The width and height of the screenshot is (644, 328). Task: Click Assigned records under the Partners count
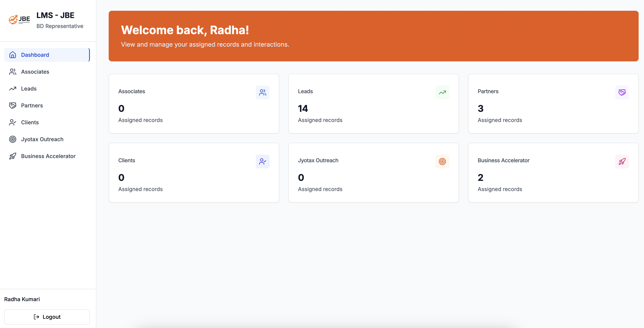pyautogui.click(x=500, y=120)
